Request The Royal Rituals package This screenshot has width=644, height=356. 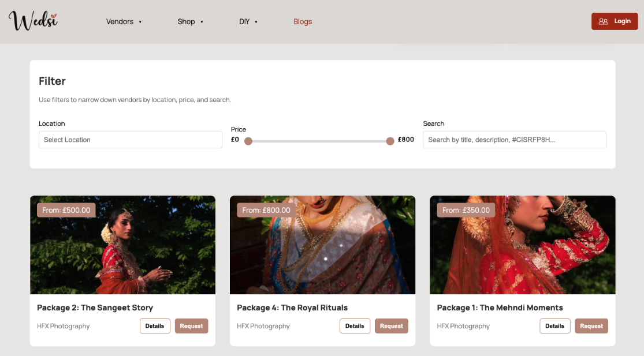coord(391,326)
